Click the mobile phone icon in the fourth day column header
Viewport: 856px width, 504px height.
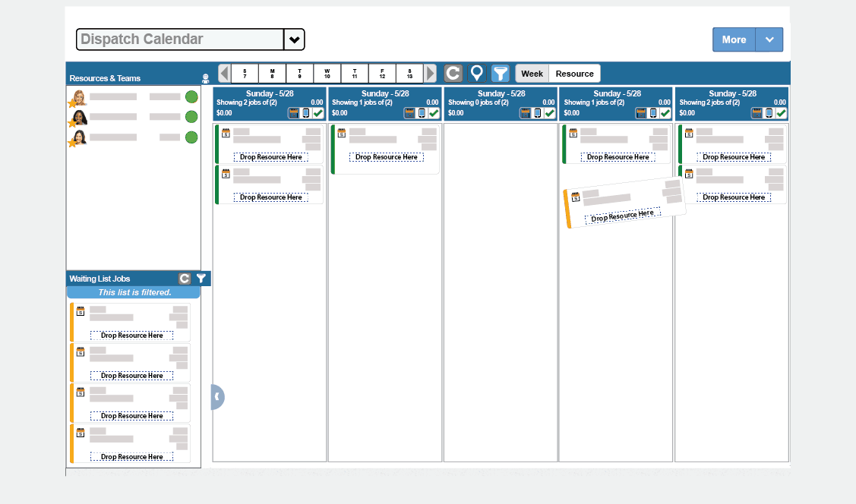653,113
